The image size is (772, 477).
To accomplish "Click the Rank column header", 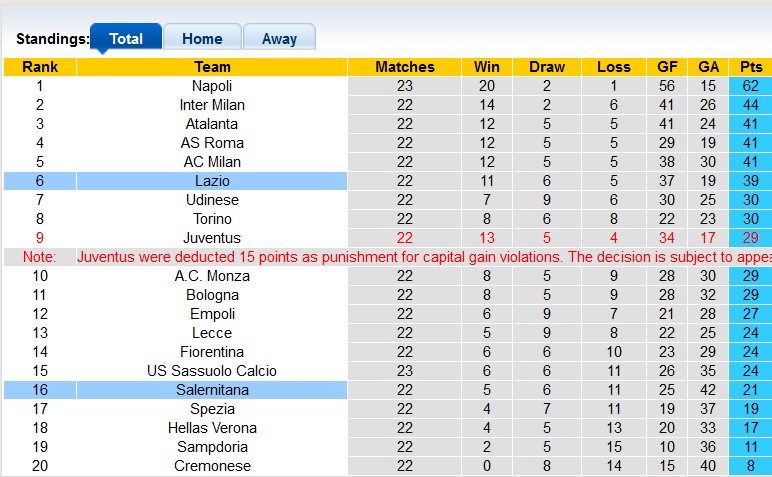I will tap(40, 67).
